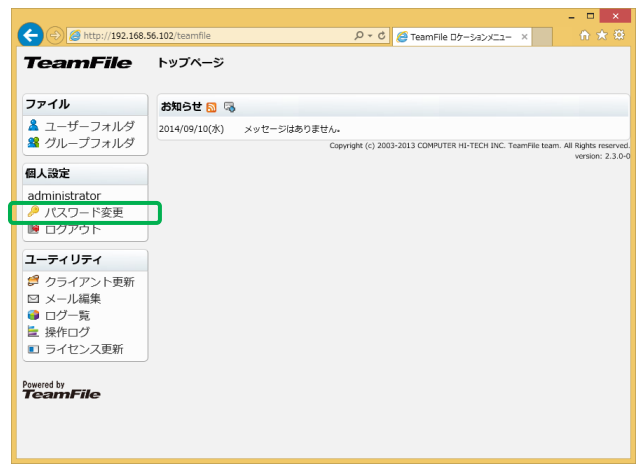Open the 操作ログ link
The image size is (643, 470).
click(x=67, y=332)
